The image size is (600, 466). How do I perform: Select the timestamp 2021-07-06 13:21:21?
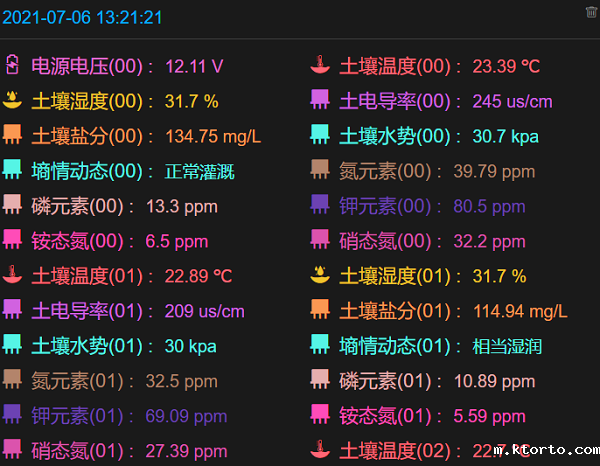tap(83, 18)
